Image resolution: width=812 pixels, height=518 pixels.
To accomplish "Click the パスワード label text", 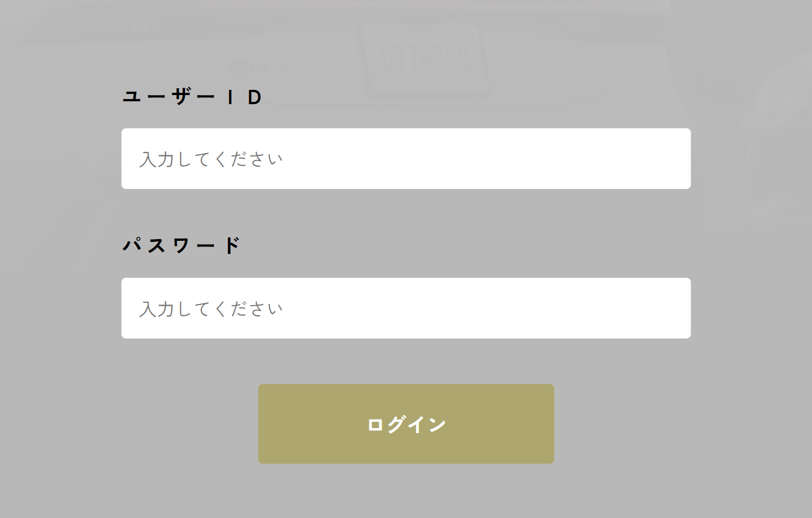I will (x=182, y=246).
